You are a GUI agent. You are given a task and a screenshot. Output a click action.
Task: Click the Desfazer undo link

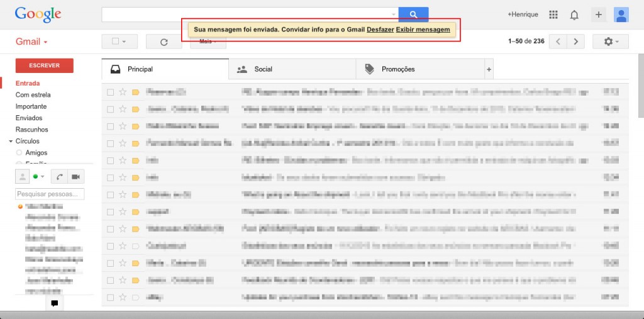[x=380, y=30]
